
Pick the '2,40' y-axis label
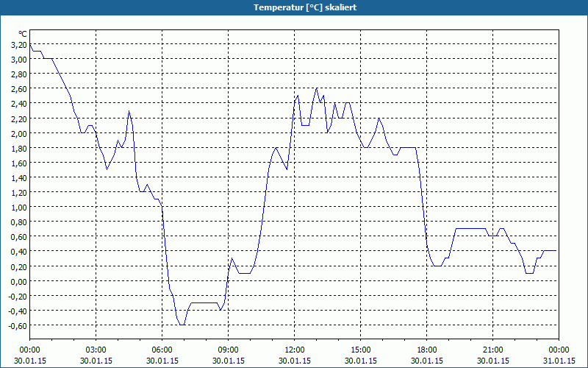[x=20, y=104]
